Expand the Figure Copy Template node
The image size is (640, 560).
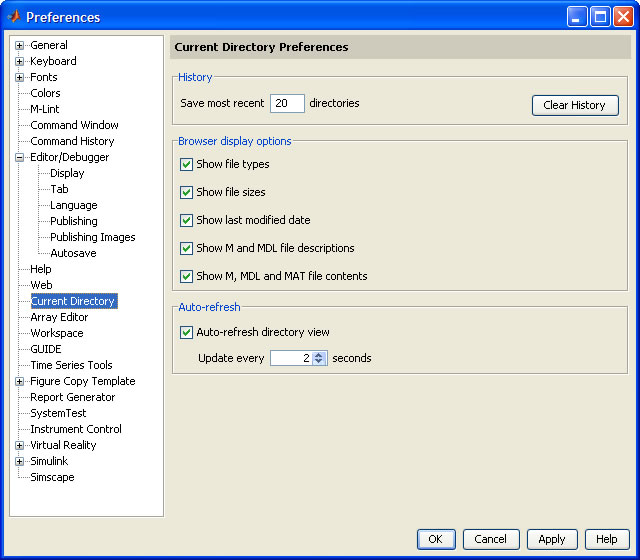tap(19, 381)
